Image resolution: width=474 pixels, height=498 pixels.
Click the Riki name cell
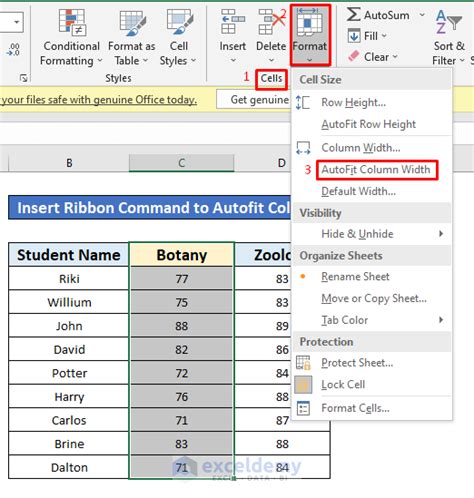tap(69, 279)
